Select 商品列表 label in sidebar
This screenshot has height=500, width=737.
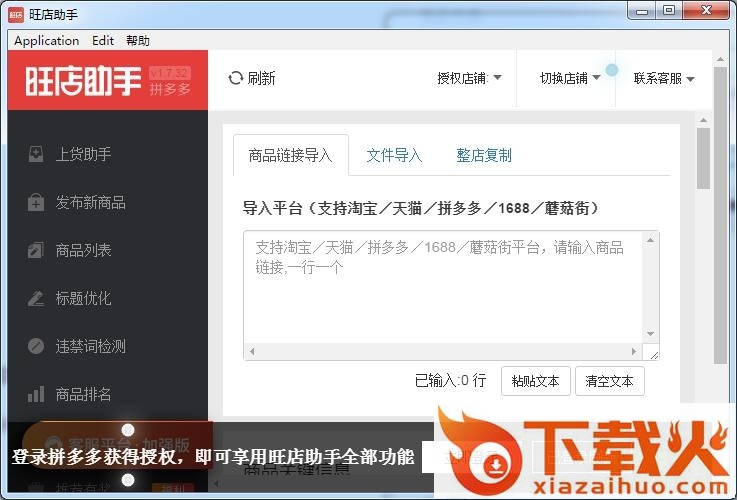(x=83, y=250)
